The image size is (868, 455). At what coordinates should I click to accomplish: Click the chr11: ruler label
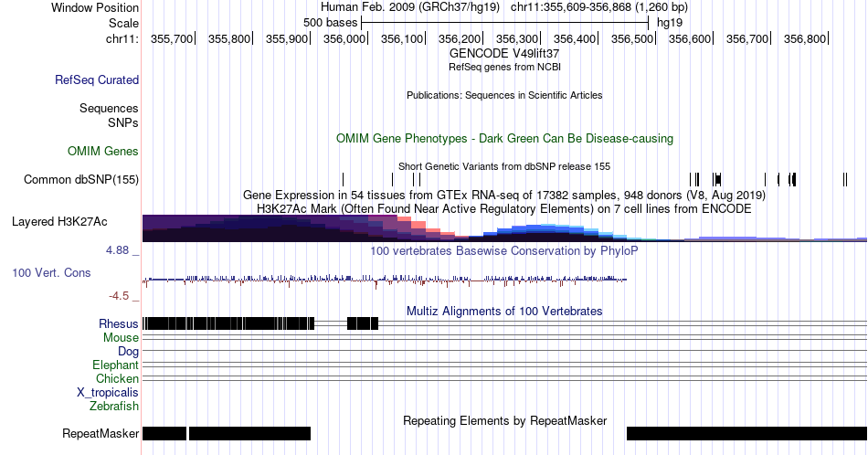[x=122, y=38]
